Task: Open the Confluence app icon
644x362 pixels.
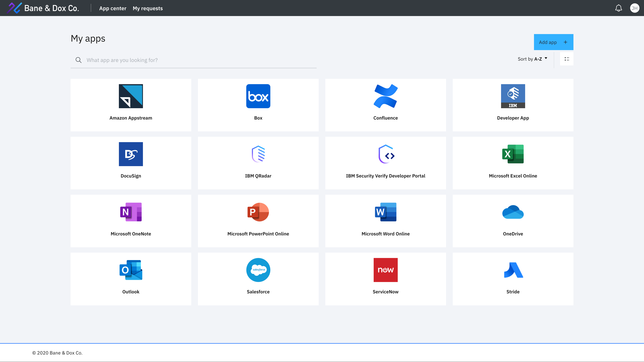Action: click(386, 96)
